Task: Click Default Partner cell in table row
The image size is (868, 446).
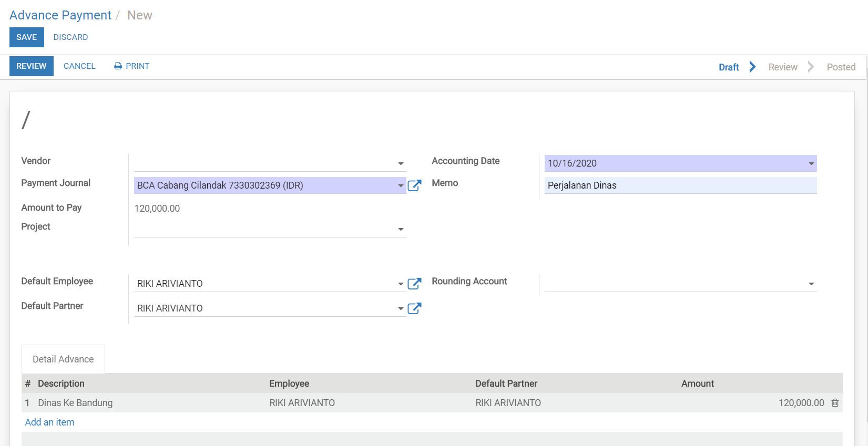Action: pos(575,403)
